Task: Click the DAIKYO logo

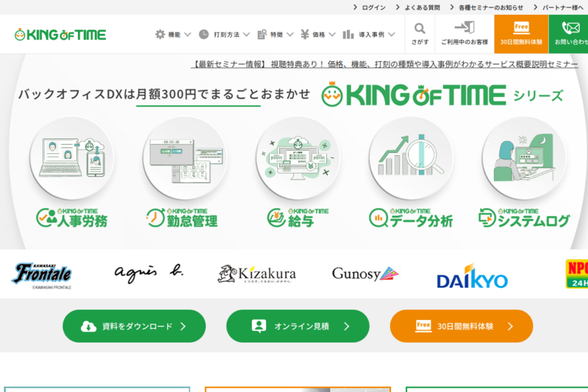Action: [x=472, y=277]
